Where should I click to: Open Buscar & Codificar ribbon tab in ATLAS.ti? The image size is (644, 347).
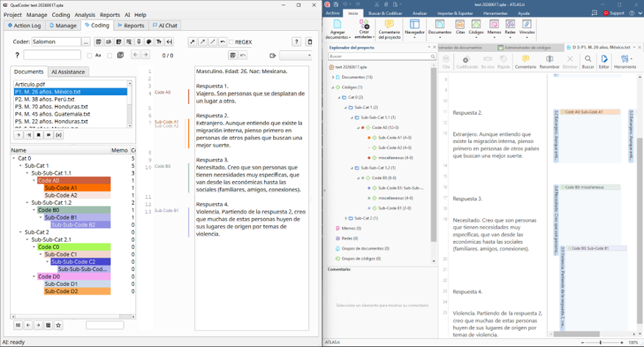[x=385, y=13]
